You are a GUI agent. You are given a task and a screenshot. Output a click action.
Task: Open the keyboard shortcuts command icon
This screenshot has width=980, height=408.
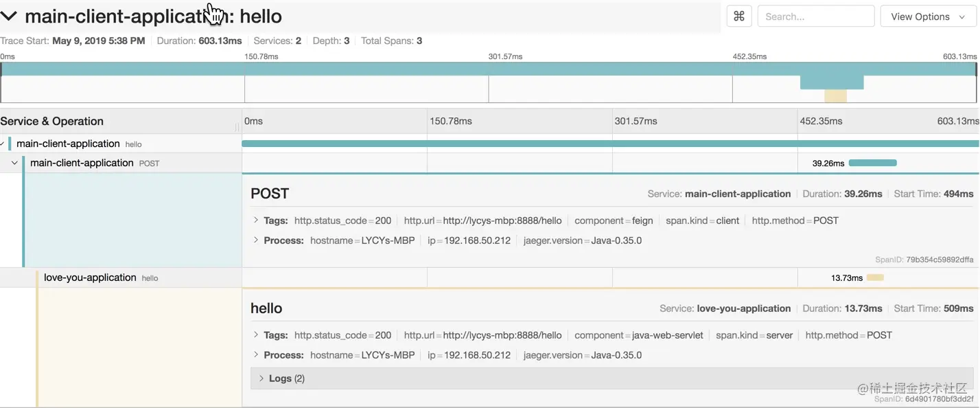[739, 16]
